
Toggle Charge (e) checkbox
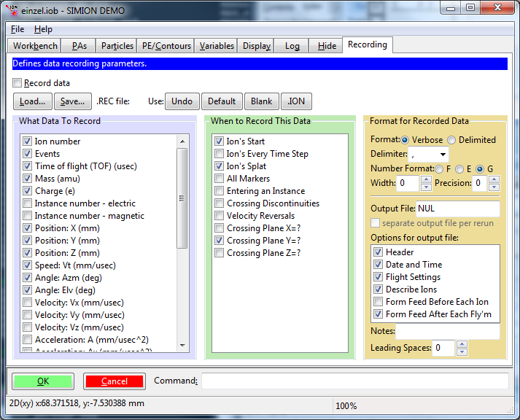tap(28, 191)
